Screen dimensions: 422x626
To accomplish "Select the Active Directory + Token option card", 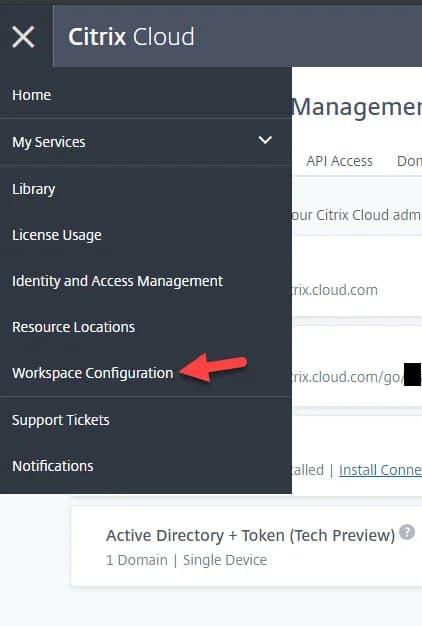I will tap(246, 546).
